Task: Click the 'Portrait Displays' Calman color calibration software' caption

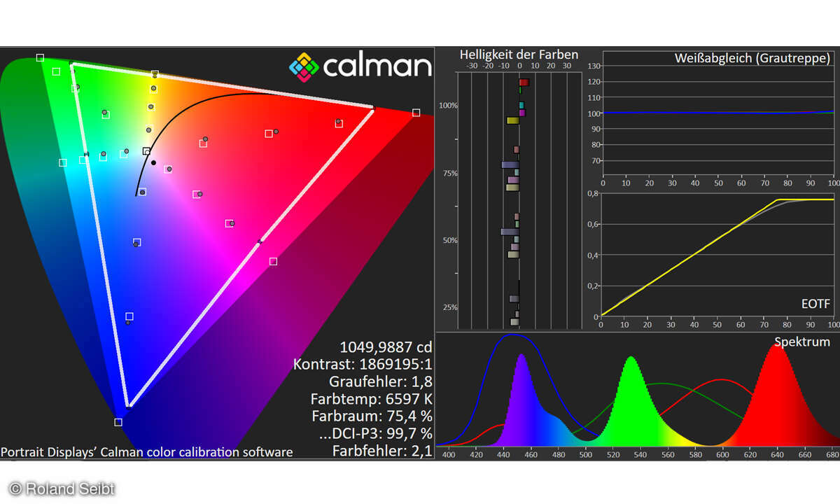Action: click(147, 452)
